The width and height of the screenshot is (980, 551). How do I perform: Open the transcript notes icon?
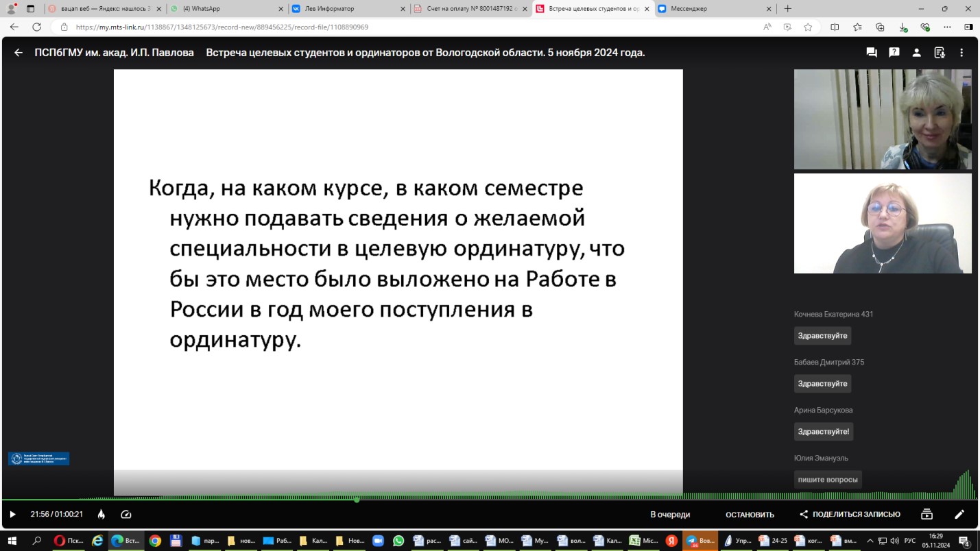940,53
